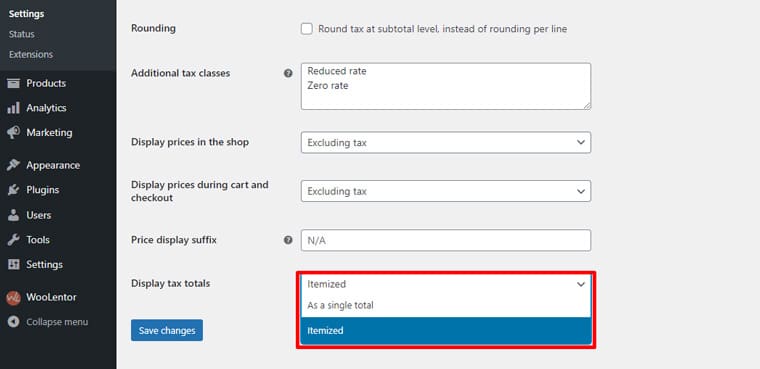Focus the Price display suffix field

pos(446,240)
